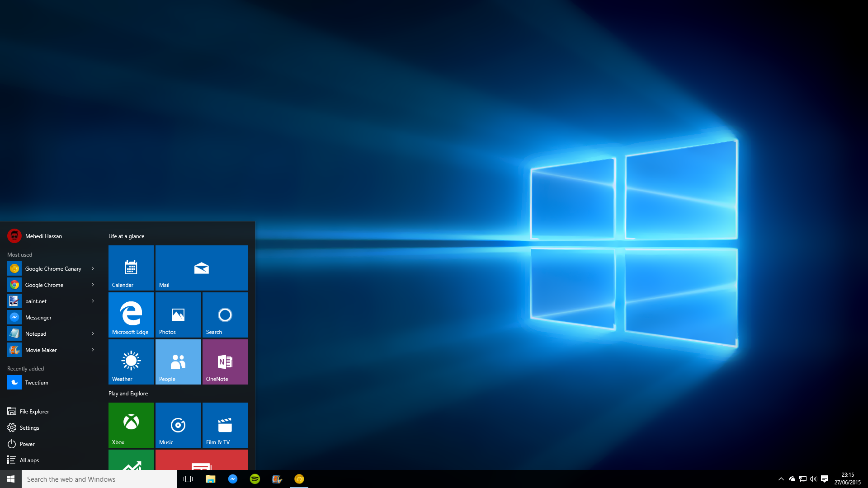Expand Google Chrome submenu arrow
This screenshot has width=868, height=488.
click(92, 284)
